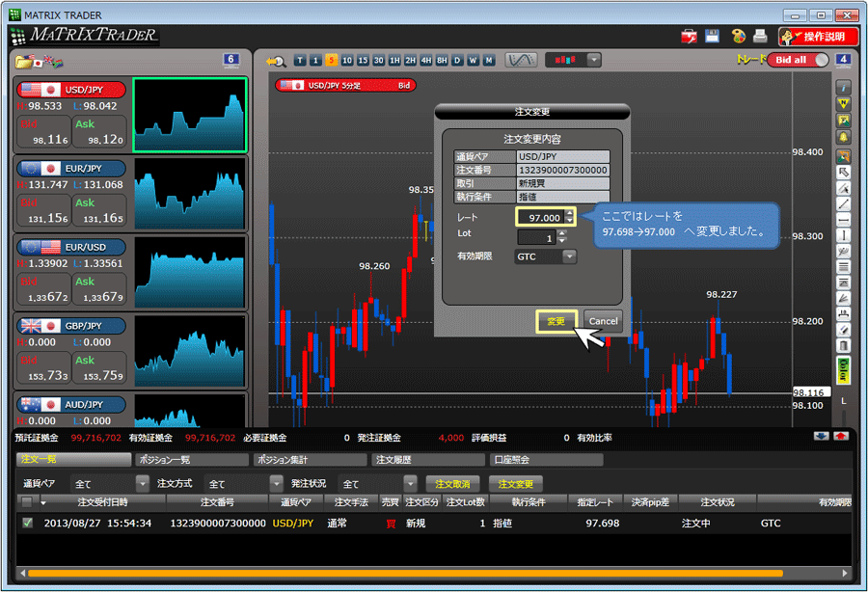Open the color palette icon
The height and width of the screenshot is (592, 868).
tap(739, 37)
